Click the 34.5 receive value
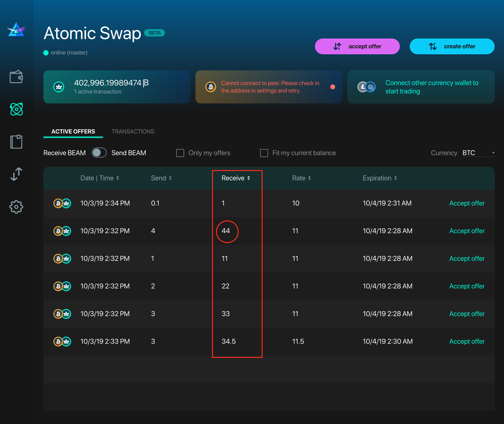 pos(229,342)
